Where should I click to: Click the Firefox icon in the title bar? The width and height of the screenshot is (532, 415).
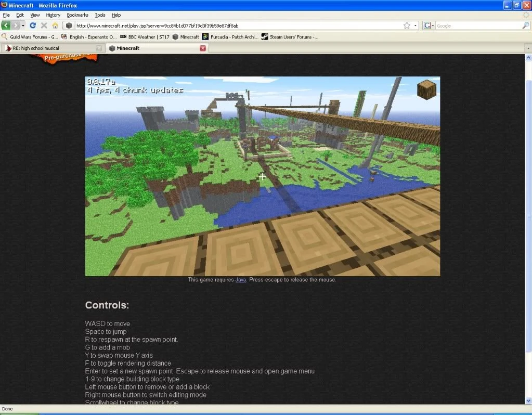[4, 5]
